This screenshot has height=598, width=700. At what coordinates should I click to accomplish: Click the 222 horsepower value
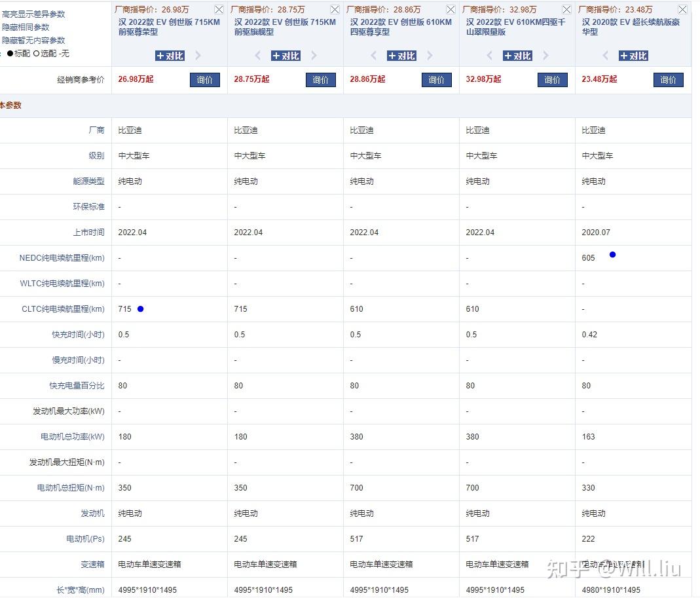(x=588, y=538)
